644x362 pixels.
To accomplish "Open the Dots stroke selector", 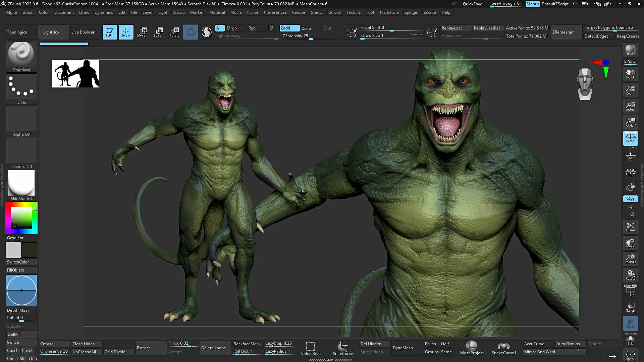I will (x=21, y=89).
